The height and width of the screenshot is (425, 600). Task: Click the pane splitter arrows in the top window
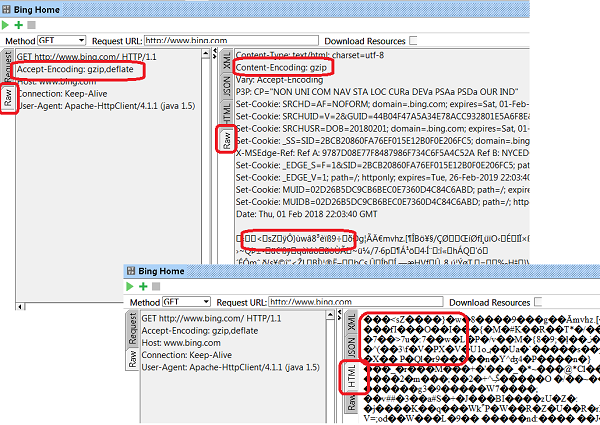(215, 53)
